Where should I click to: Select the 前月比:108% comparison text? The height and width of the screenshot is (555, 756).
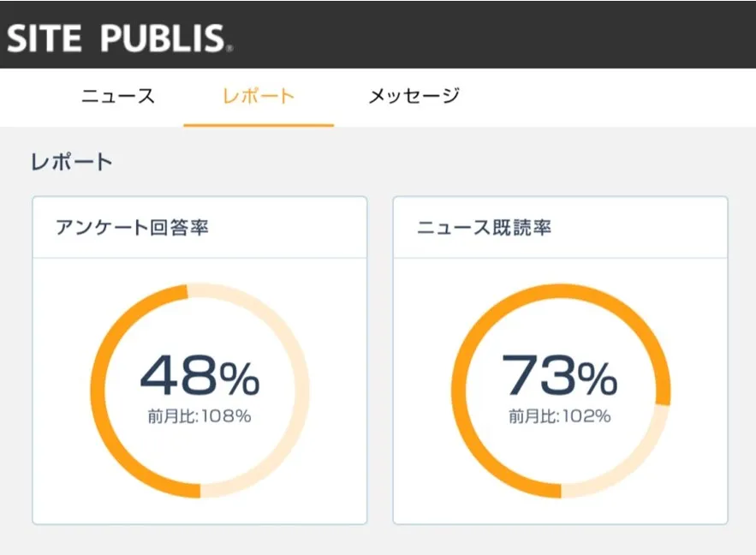tap(199, 417)
